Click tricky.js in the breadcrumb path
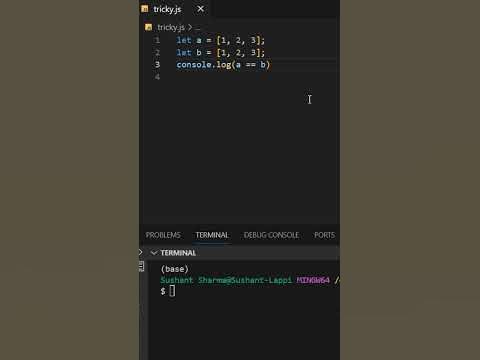 (171, 27)
